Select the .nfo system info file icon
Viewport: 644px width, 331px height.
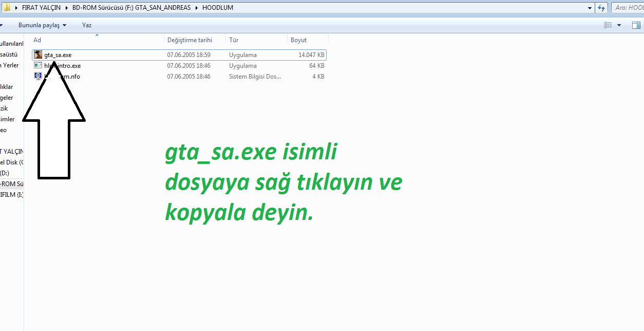point(38,77)
